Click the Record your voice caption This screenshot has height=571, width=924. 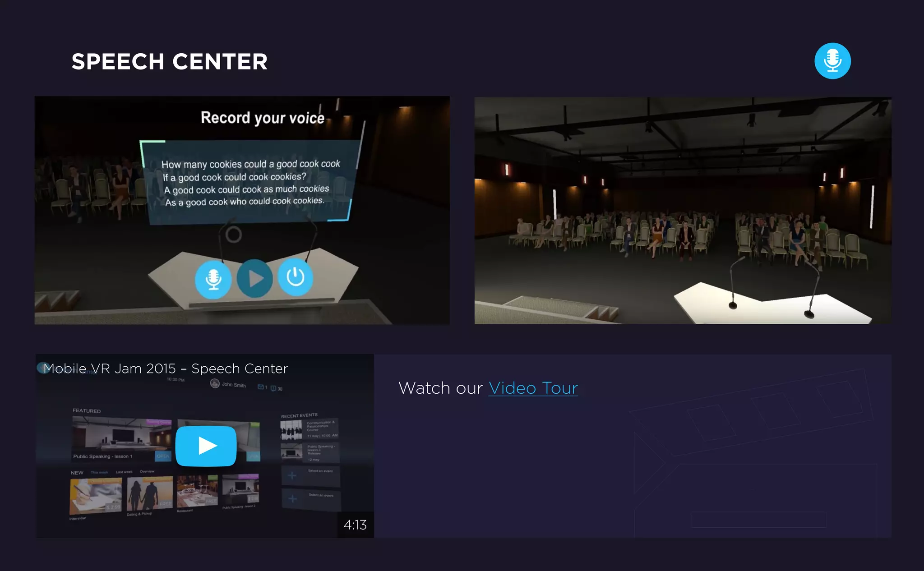[263, 118]
